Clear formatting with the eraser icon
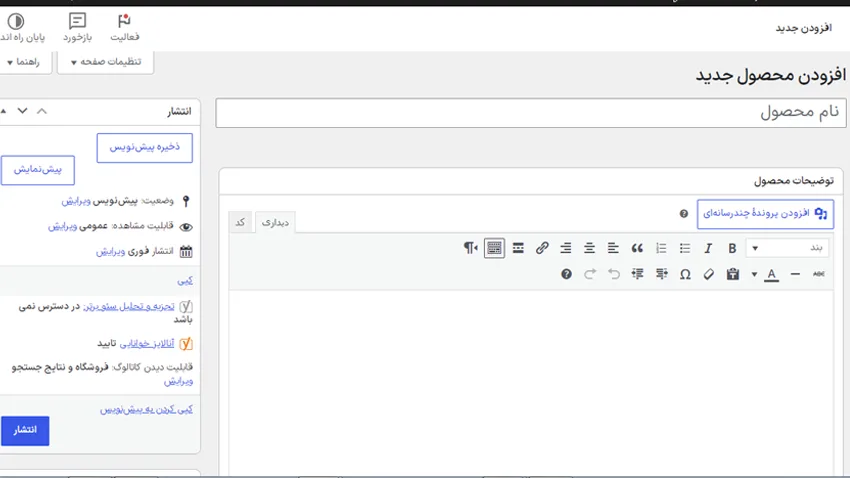Viewport: 850px width, 478px height. (709, 274)
